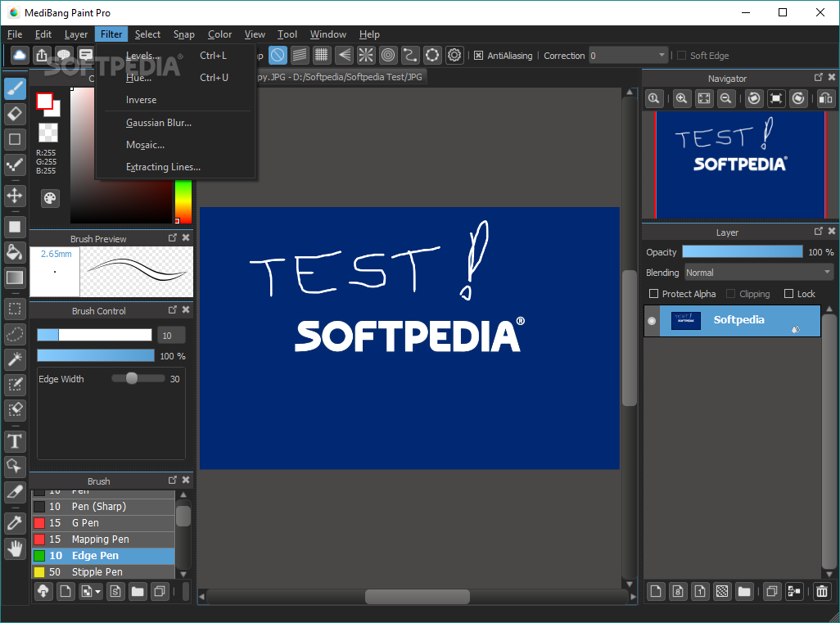This screenshot has width=840, height=623.
Task: Click the layer Opacity slider
Action: (743, 252)
